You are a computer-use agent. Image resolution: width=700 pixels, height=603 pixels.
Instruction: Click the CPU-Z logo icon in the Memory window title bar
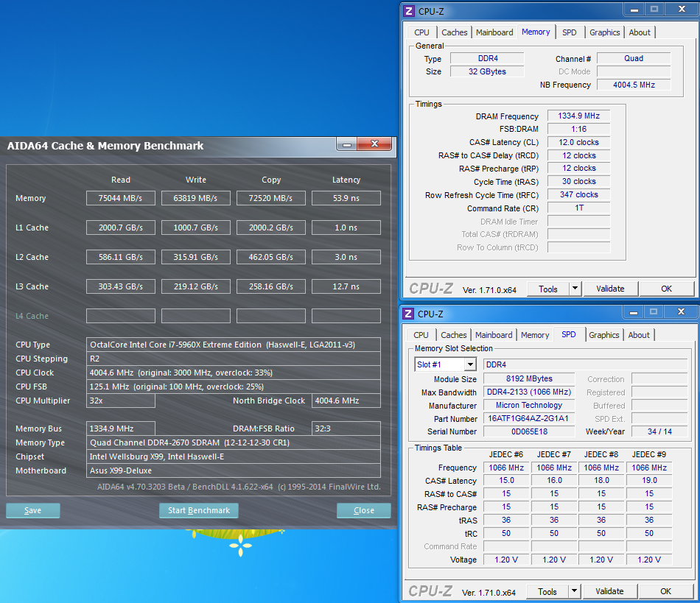pyautogui.click(x=408, y=11)
